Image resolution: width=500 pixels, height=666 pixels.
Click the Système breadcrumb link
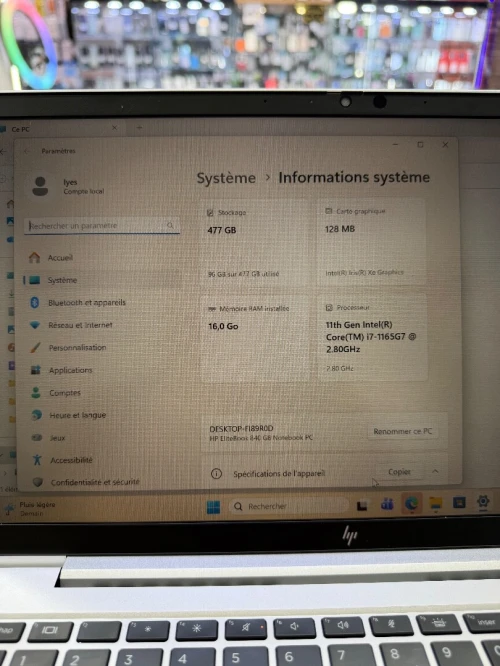click(226, 178)
